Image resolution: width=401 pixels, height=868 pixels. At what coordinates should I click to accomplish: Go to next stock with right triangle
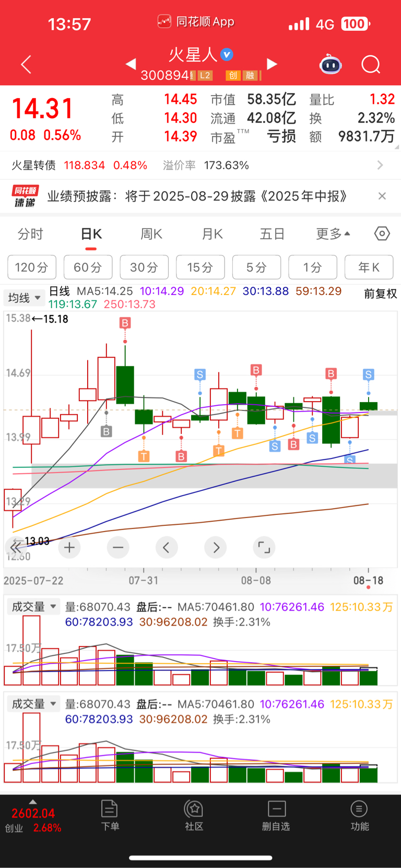click(272, 64)
